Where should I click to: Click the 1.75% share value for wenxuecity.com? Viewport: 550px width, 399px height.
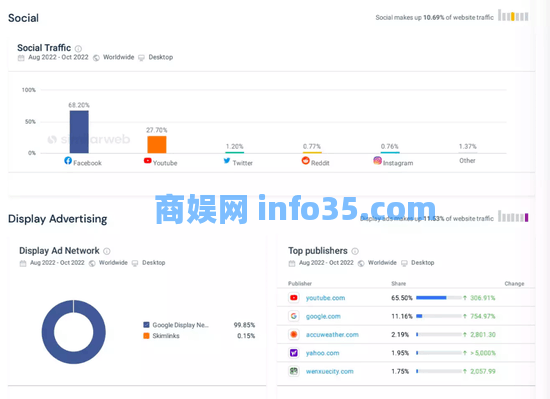pyautogui.click(x=400, y=371)
